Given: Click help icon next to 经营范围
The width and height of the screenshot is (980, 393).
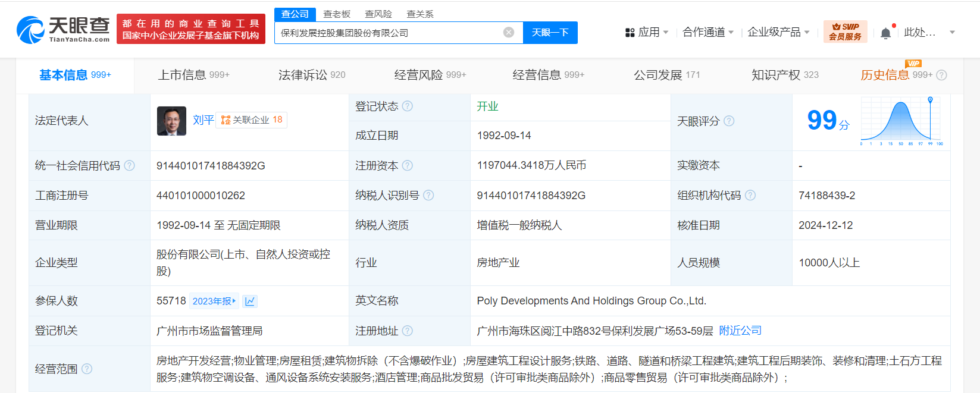Looking at the screenshot, I should [87, 369].
